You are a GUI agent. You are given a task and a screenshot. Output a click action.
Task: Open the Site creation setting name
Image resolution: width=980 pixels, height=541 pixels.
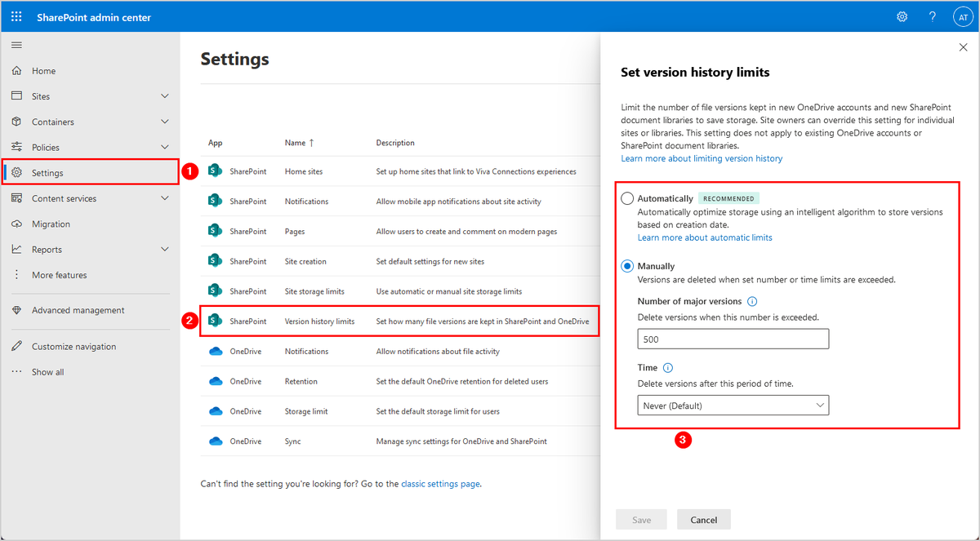coord(305,262)
